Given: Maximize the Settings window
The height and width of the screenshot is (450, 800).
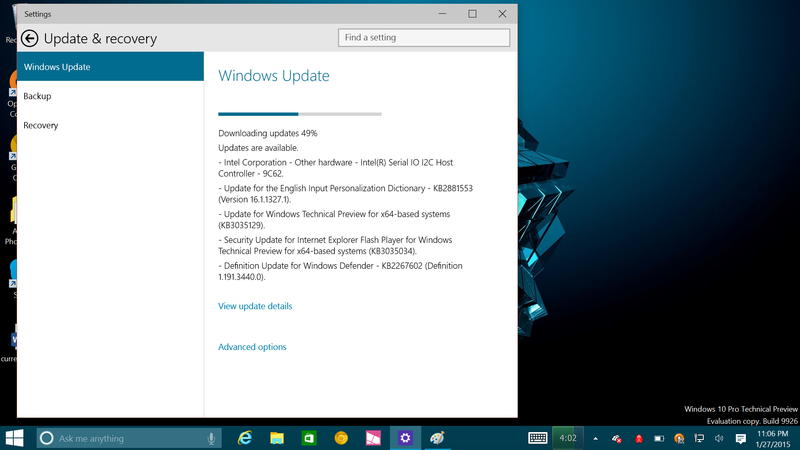Looking at the screenshot, I should click(472, 14).
